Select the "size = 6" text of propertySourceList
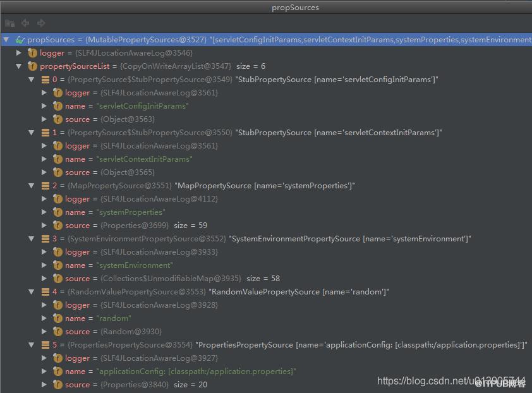Viewport: 532px width, 393px height. (x=251, y=66)
